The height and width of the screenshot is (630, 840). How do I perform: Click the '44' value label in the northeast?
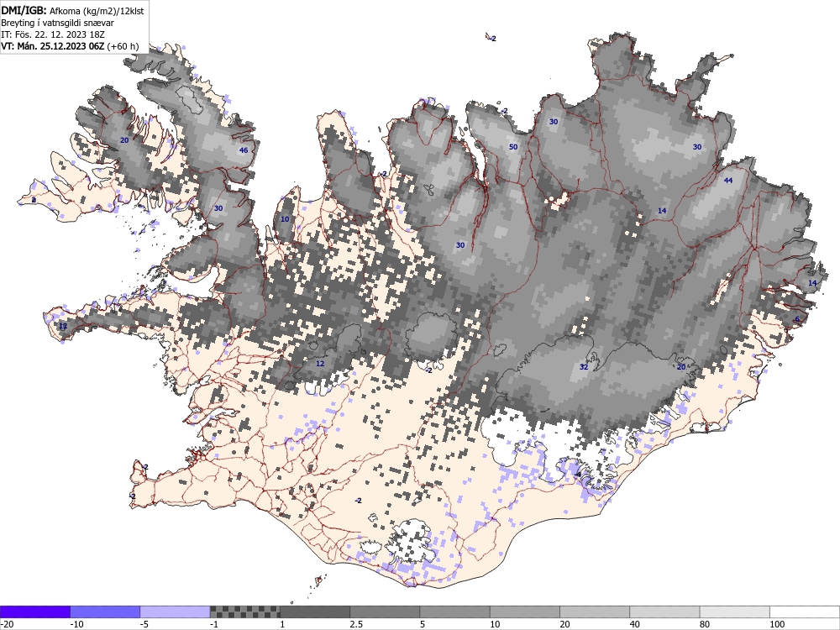pos(728,181)
